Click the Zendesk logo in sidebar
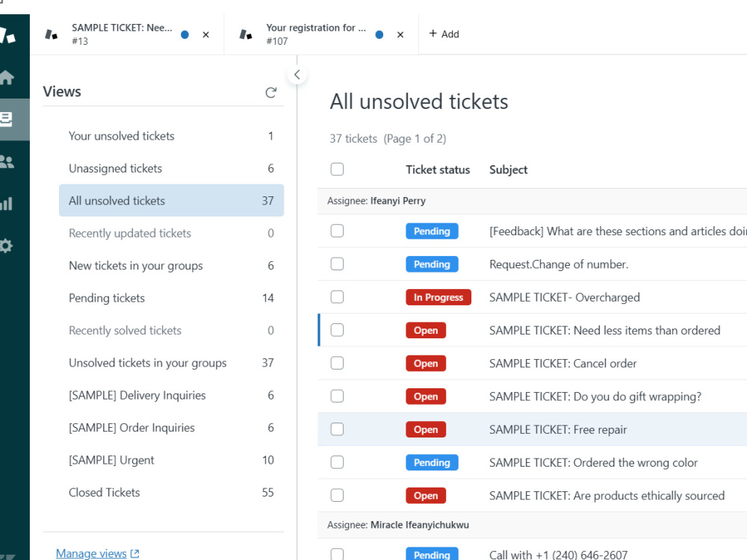747x560 pixels. [x=7, y=35]
